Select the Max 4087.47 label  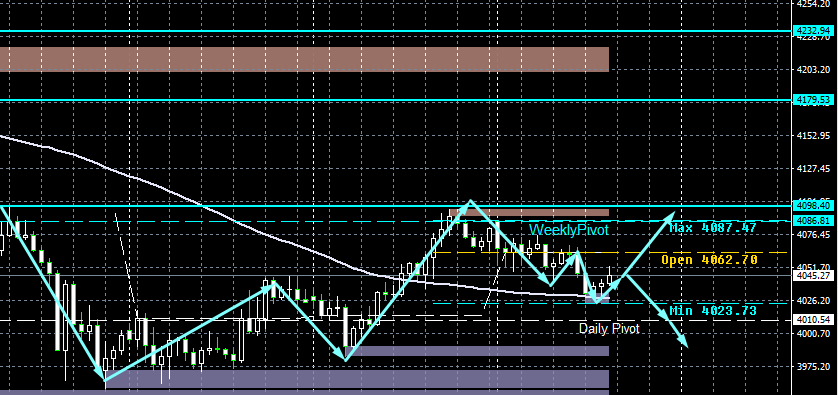[713, 228]
